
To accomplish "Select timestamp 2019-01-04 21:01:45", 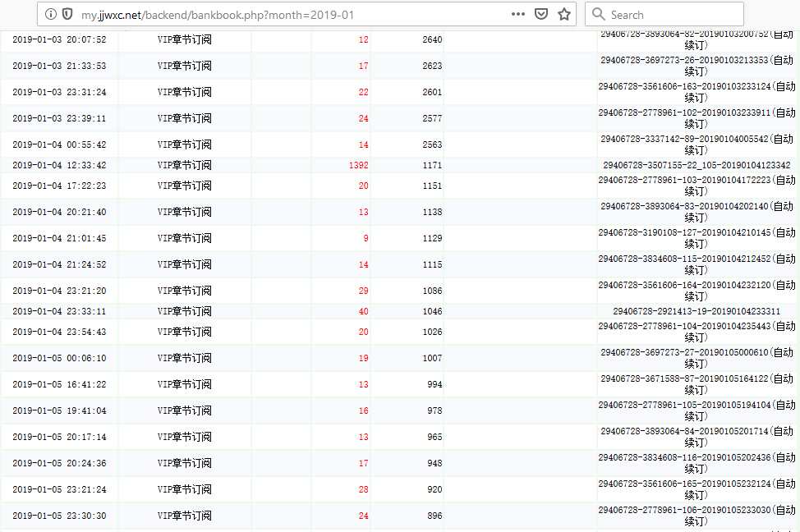I will (x=59, y=238).
